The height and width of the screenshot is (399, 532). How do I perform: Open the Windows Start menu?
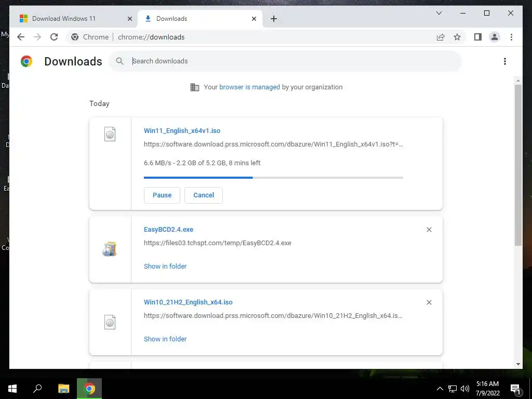point(12,389)
